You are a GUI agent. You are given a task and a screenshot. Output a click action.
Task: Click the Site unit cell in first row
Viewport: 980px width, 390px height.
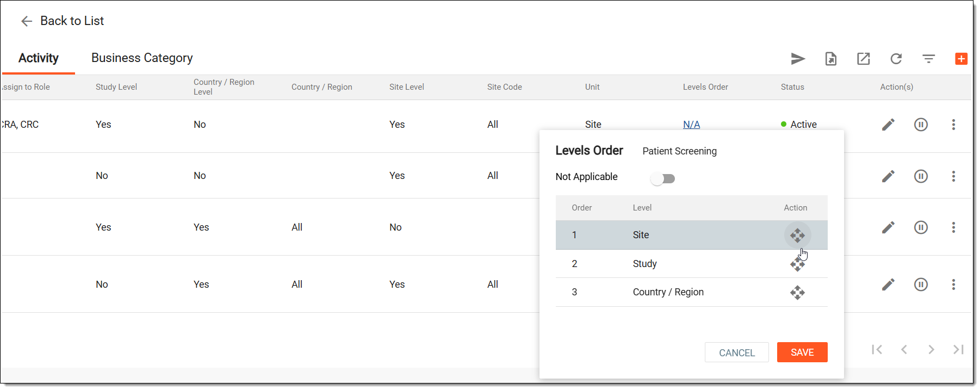pyautogui.click(x=593, y=125)
